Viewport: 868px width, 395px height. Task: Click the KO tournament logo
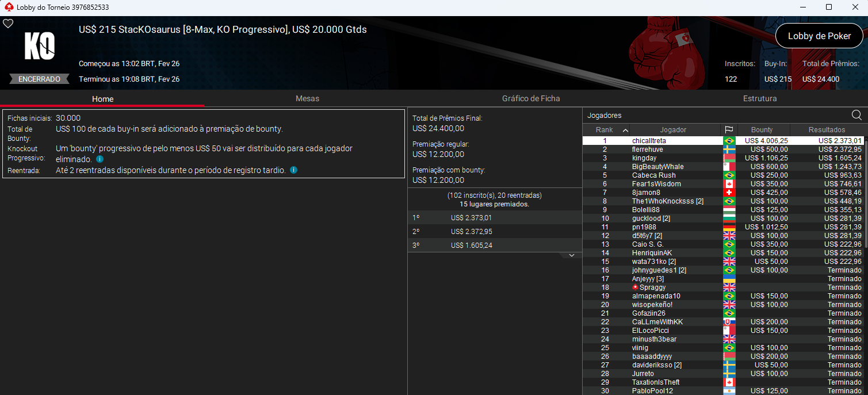(x=39, y=46)
